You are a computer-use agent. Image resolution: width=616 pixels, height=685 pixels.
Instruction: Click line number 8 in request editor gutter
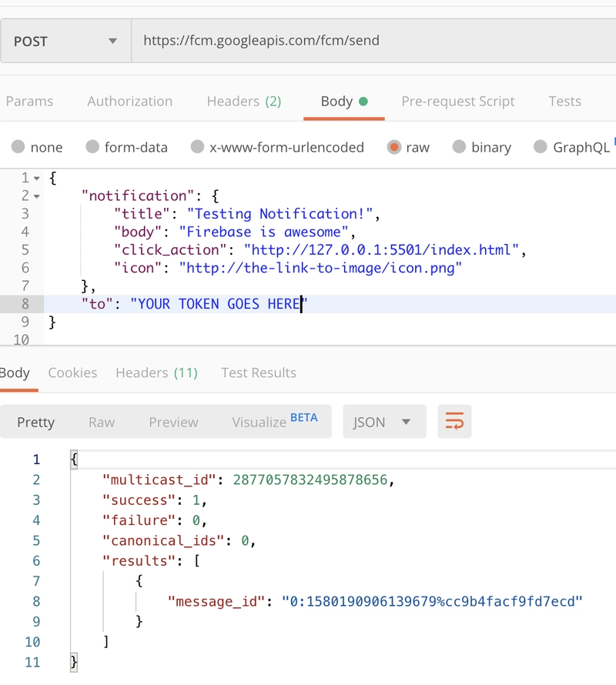(25, 303)
